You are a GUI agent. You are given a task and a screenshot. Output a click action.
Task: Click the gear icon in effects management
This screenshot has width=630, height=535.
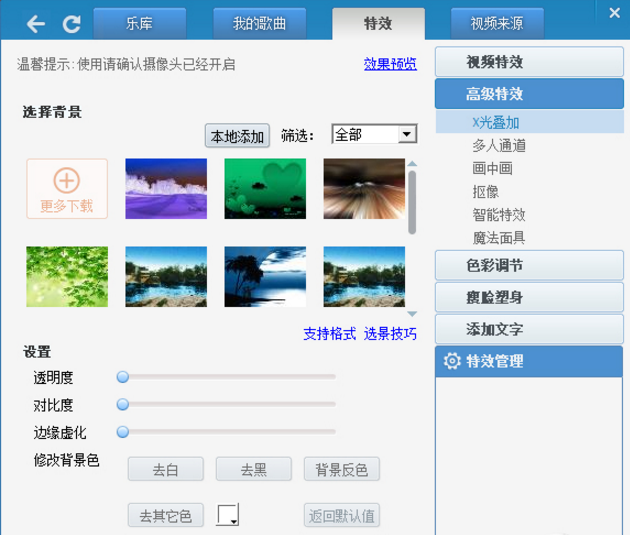coord(452,361)
